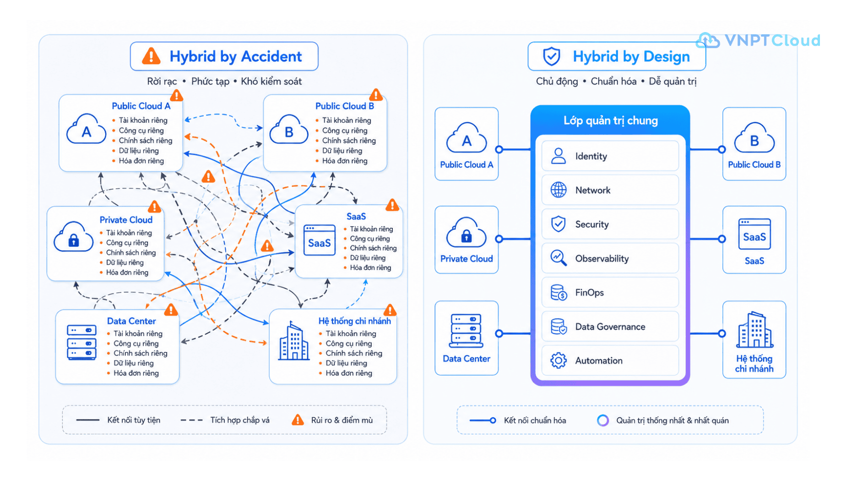Viewport: 868px width, 481px height.
Task: Click the FinOps database dollar icon
Action: 559,292
